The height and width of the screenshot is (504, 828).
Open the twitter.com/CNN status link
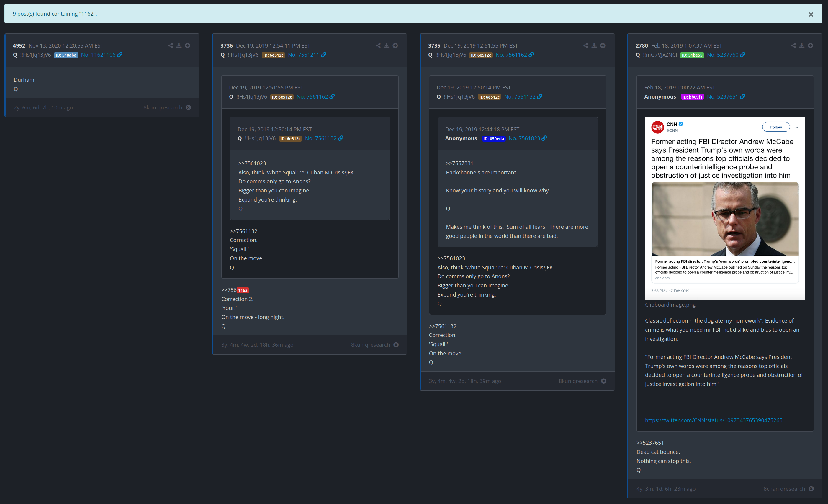click(x=714, y=420)
